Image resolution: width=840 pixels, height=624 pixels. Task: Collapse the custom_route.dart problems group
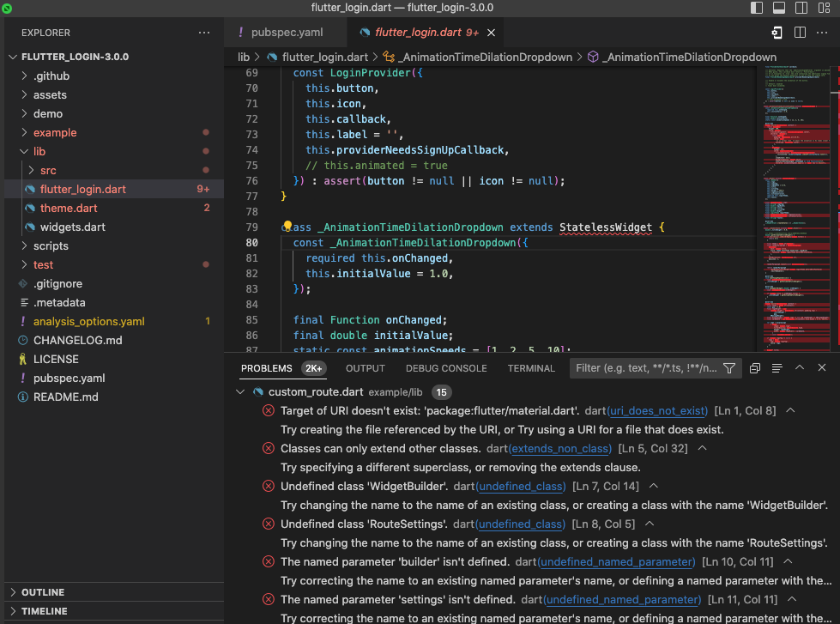tap(240, 392)
